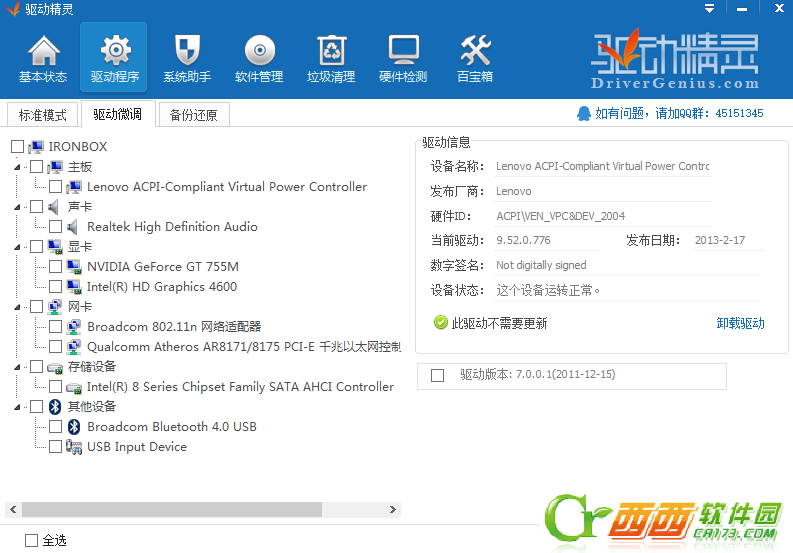The height and width of the screenshot is (553, 793).
Task: Select the 驱动程序 gear icon
Action: coord(115,51)
